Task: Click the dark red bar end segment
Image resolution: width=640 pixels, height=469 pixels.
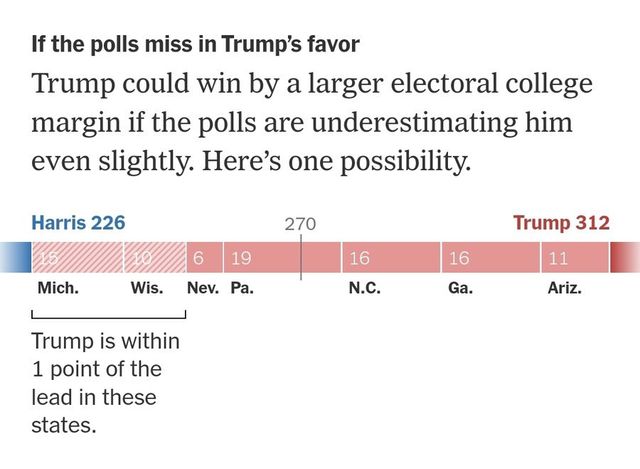Action: pos(624,258)
